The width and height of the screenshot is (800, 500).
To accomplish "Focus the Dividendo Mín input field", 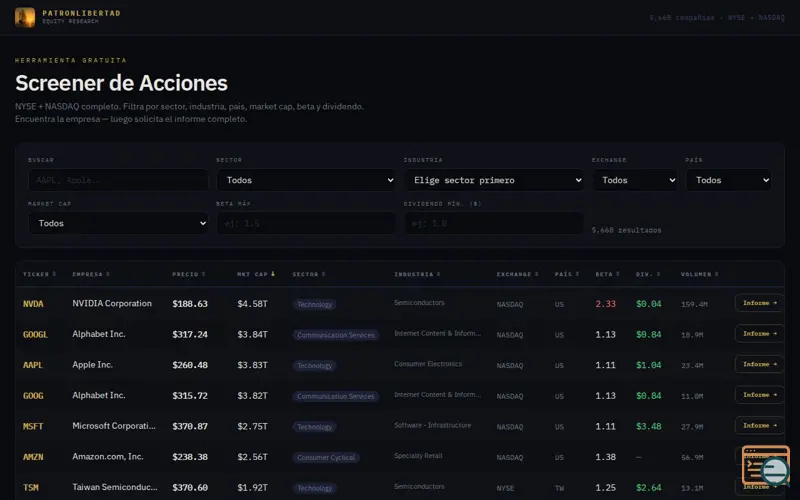I will 494,223.
